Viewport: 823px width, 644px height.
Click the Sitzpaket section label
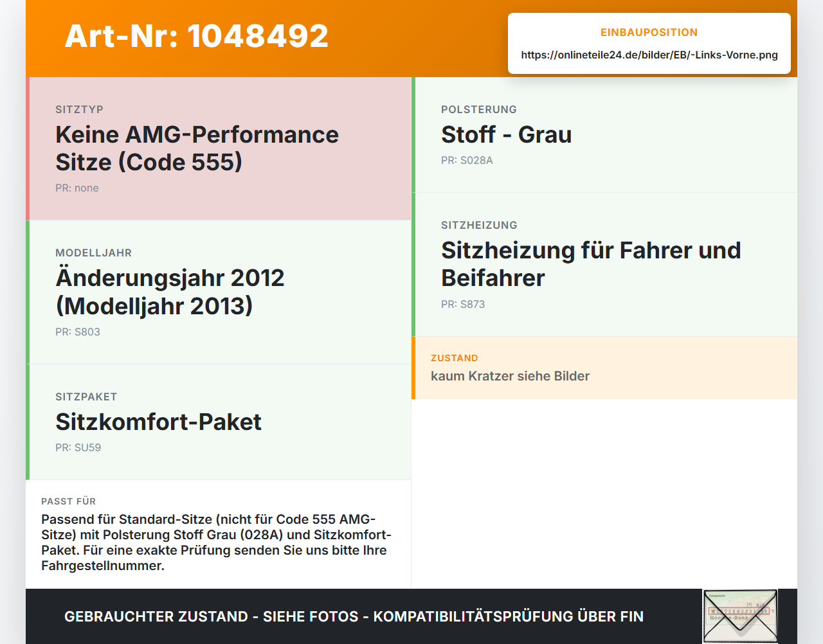pos(86,397)
